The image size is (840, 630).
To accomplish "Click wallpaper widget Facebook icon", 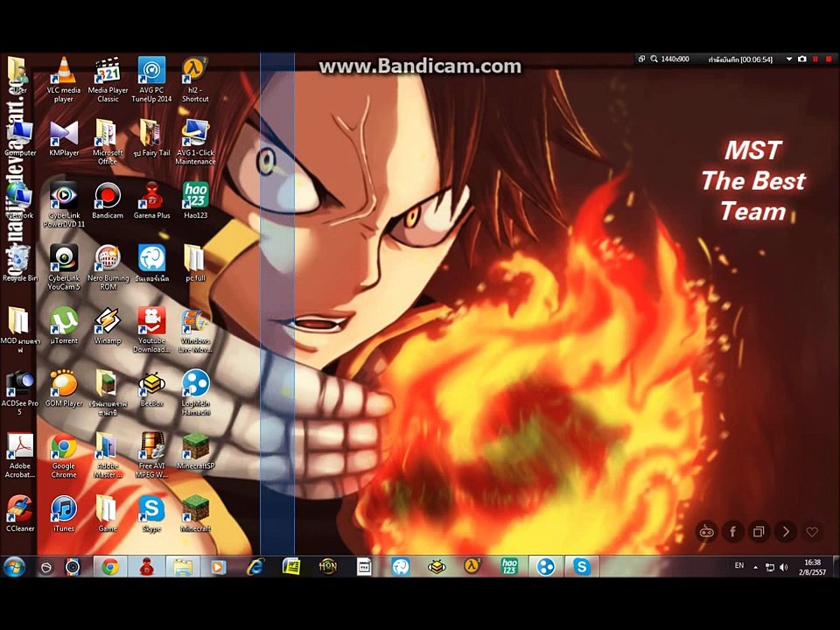I will click(x=732, y=532).
